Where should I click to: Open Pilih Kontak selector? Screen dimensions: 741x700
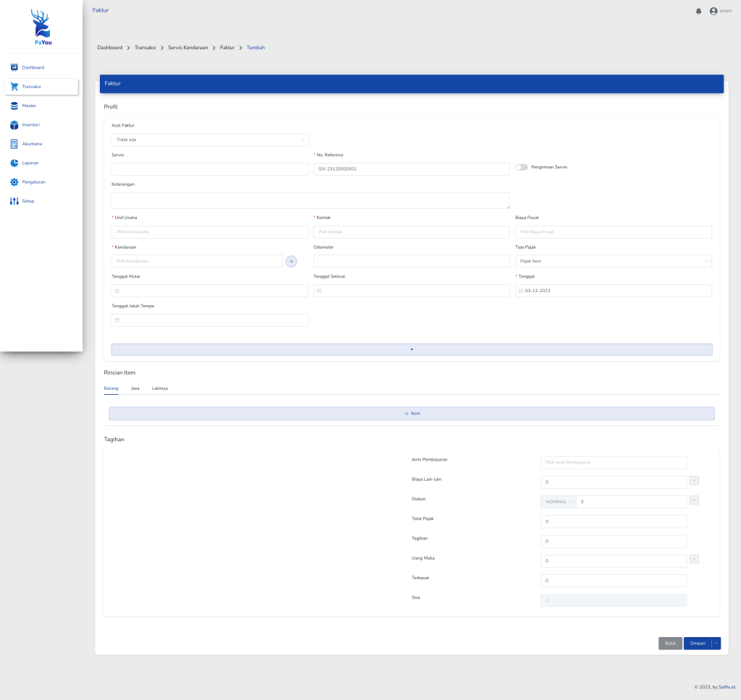point(412,232)
